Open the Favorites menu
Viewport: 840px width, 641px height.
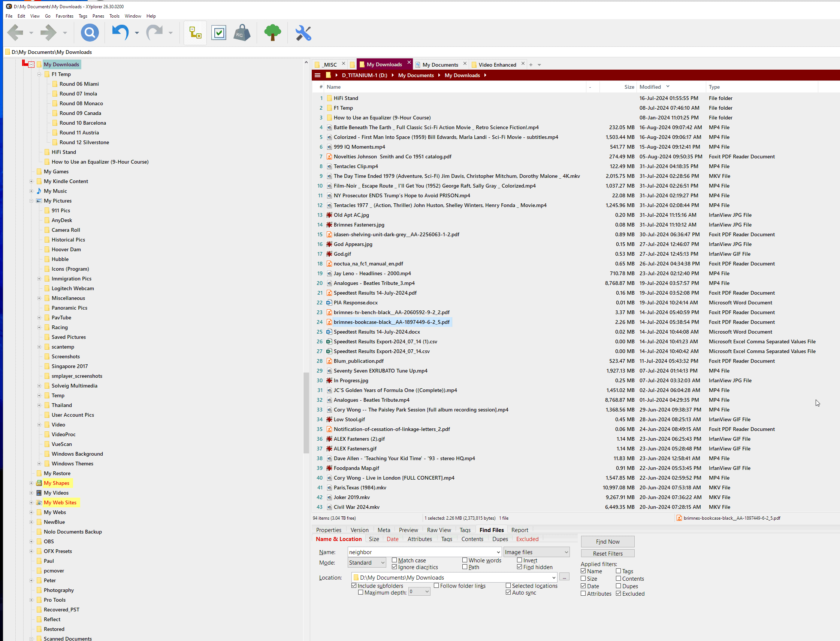pos(64,16)
